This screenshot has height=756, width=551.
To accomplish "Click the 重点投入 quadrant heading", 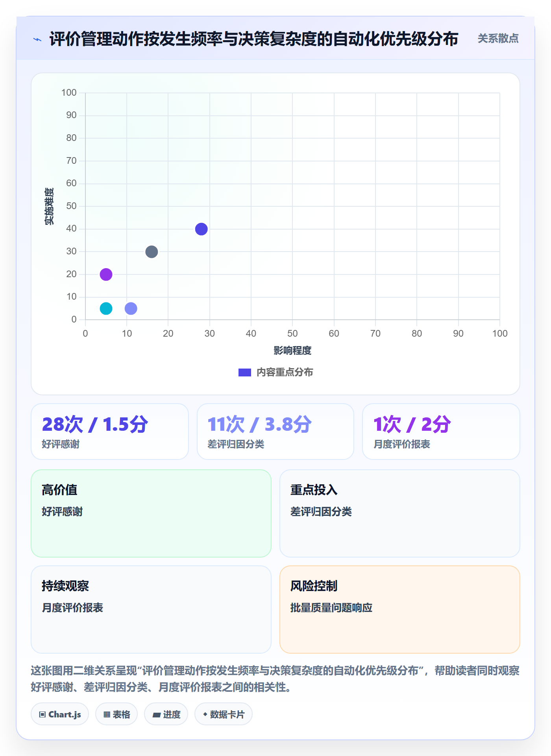I will tap(314, 490).
